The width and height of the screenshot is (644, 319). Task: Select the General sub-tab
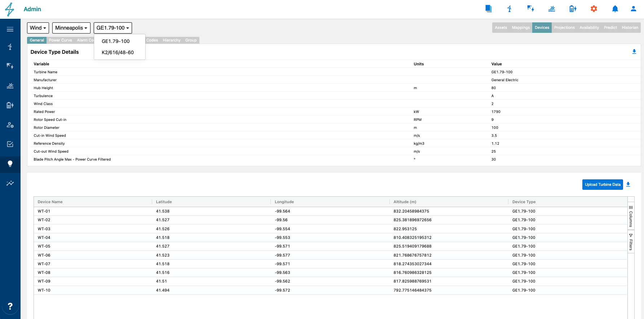point(37,40)
